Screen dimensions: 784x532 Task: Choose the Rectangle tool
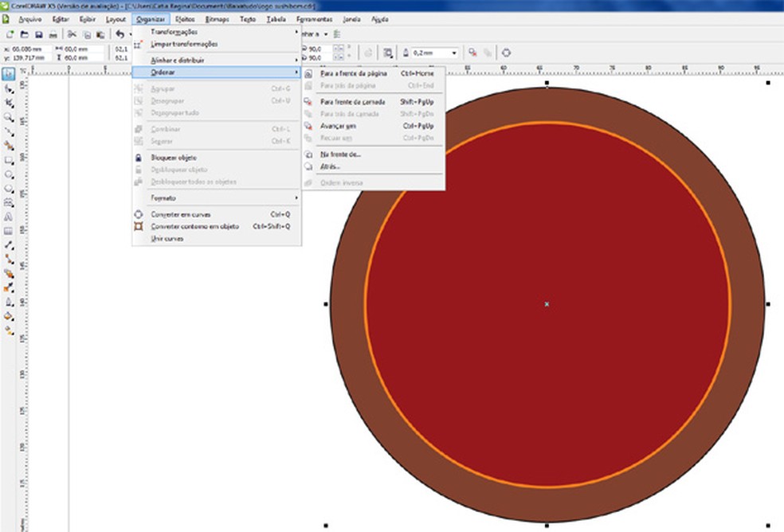click(x=9, y=159)
